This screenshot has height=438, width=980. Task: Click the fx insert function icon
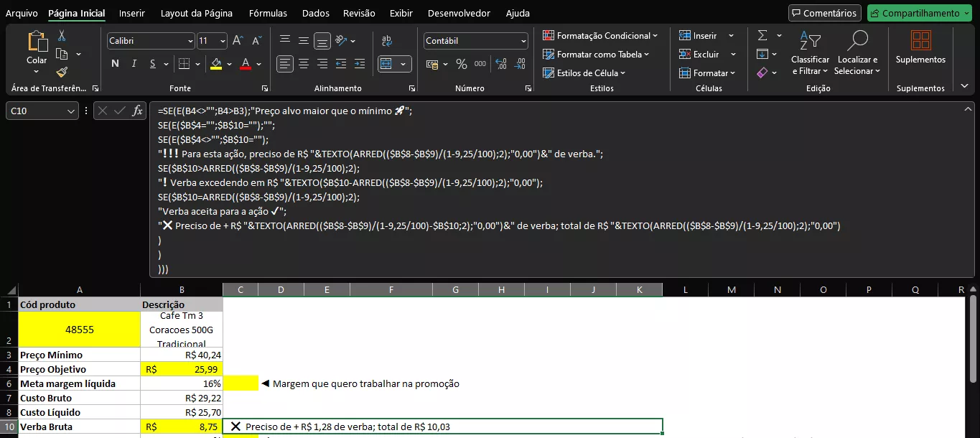[138, 111]
